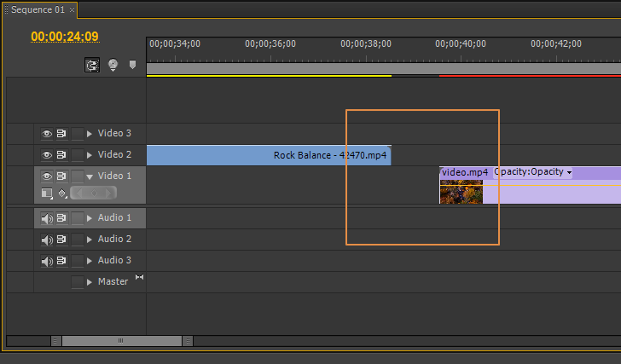621x364 pixels.
Task: Click the Video 3 track label
Action: [114, 133]
